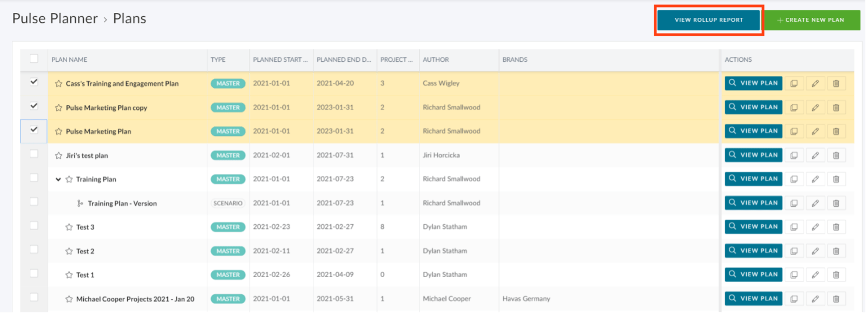Star the Test 2 plan
Viewport: 868px width, 314px height.
coord(69,252)
